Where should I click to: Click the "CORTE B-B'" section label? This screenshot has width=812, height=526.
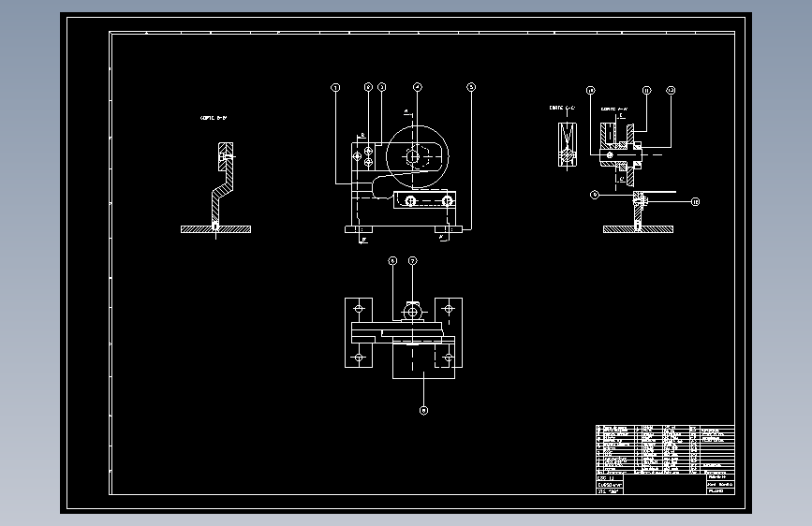tap(214, 118)
